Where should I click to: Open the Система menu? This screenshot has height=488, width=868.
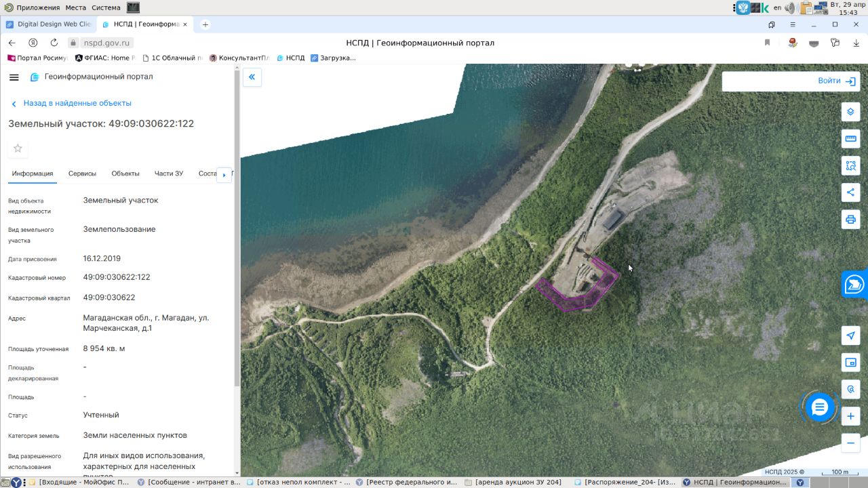tap(106, 7)
